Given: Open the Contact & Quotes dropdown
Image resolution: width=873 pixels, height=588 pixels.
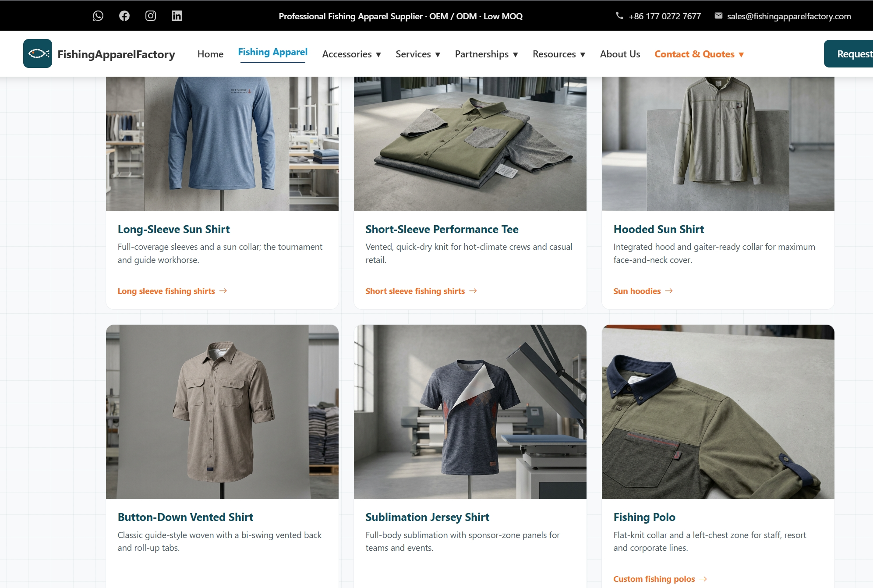Looking at the screenshot, I should (699, 54).
